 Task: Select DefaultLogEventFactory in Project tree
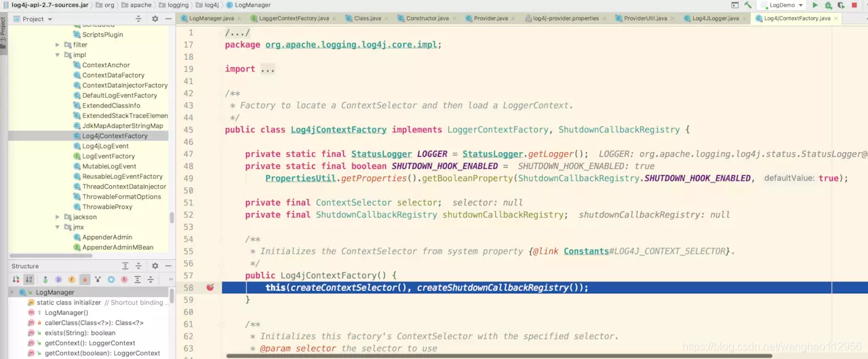(119, 96)
